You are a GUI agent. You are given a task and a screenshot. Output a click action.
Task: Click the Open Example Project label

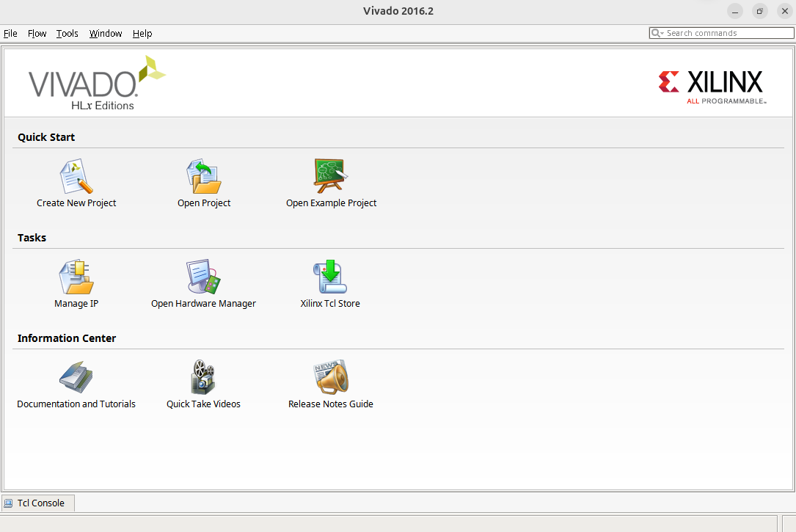click(331, 203)
